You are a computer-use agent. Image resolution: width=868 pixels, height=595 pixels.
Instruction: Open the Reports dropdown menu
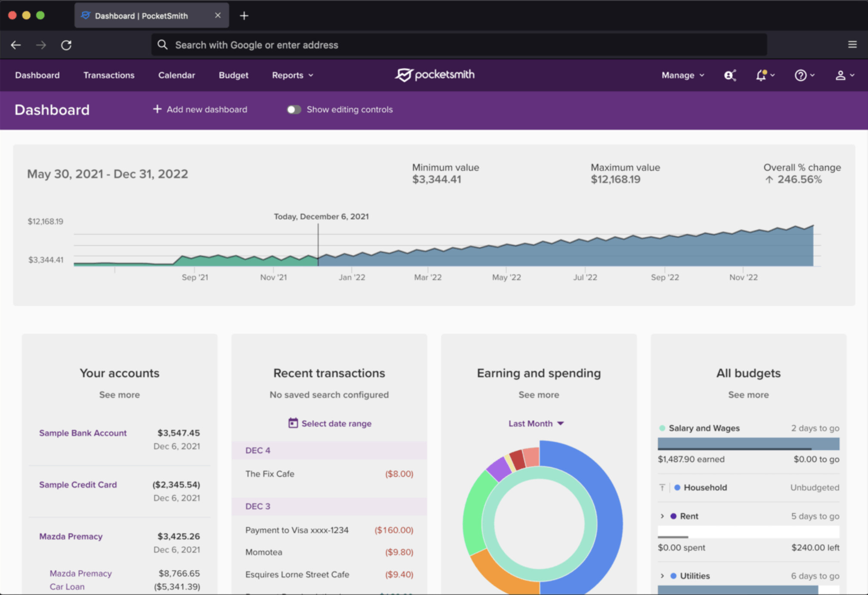(292, 75)
